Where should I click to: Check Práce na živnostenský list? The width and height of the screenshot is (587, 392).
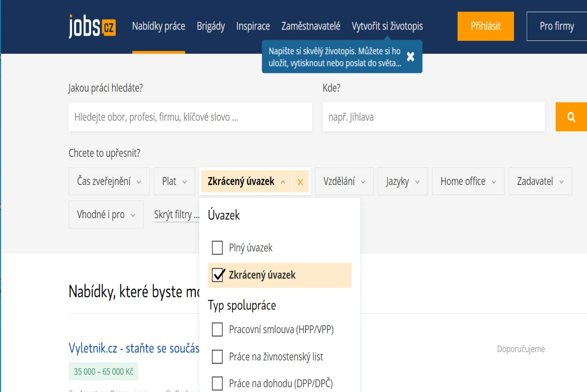(x=217, y=357)
